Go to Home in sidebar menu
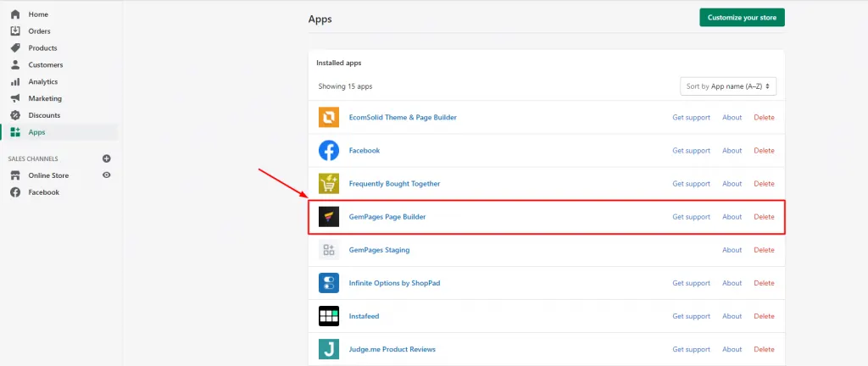 (38, 14)
